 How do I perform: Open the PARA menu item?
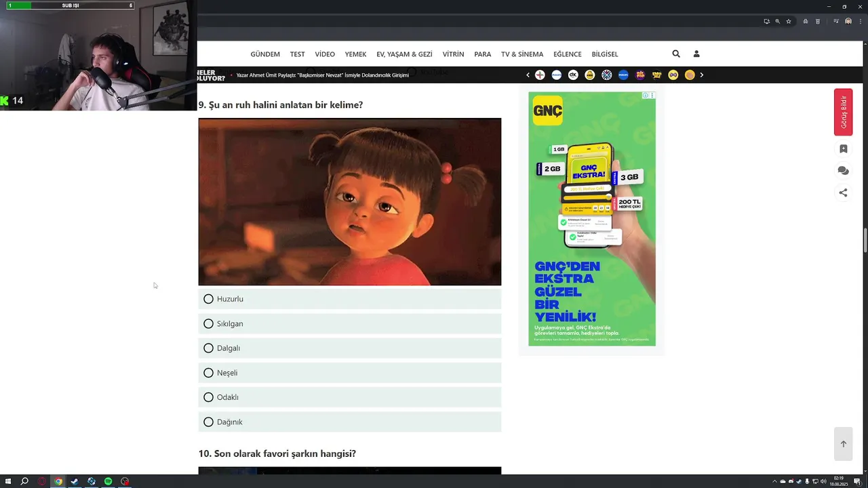point(483,54)
